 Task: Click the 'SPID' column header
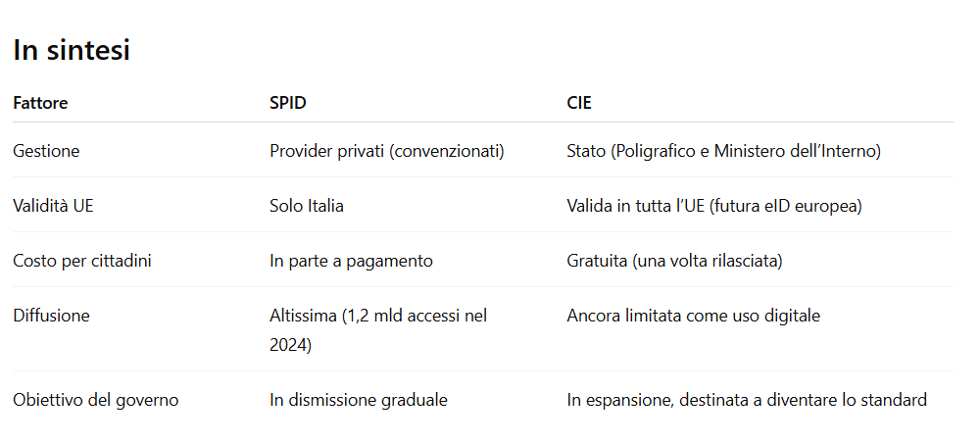point(288,103)
